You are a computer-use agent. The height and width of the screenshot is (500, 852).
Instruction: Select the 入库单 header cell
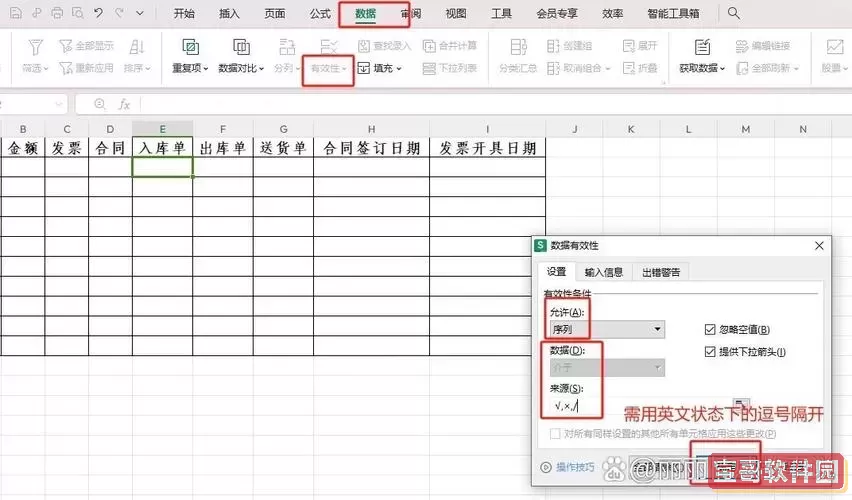point(162,148)
